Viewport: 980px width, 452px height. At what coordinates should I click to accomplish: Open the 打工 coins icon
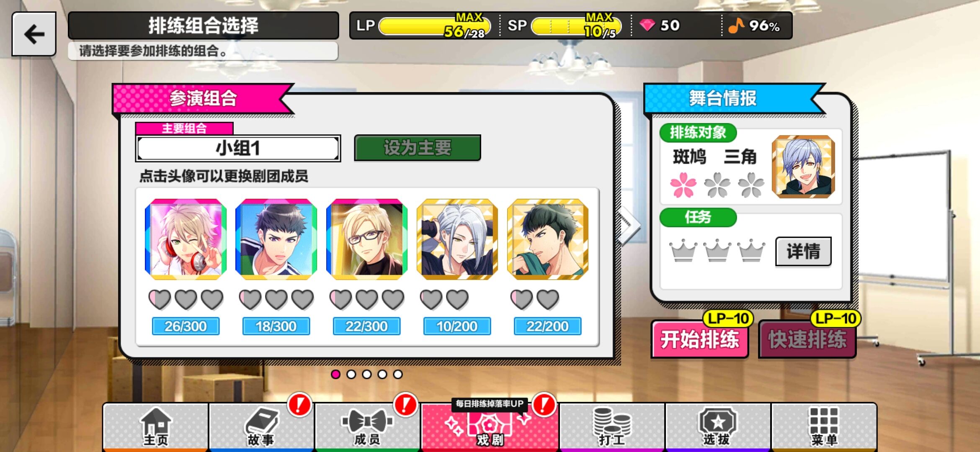[612, 427]
